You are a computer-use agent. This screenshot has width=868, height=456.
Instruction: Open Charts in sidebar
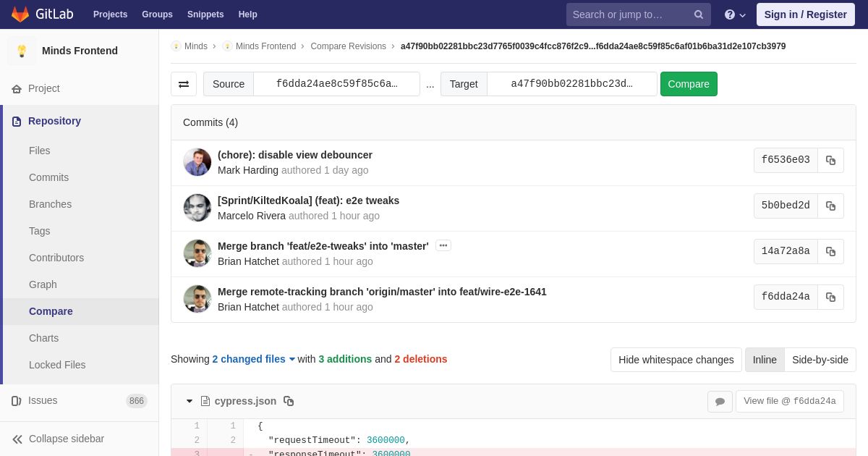(x=43, y=338)
